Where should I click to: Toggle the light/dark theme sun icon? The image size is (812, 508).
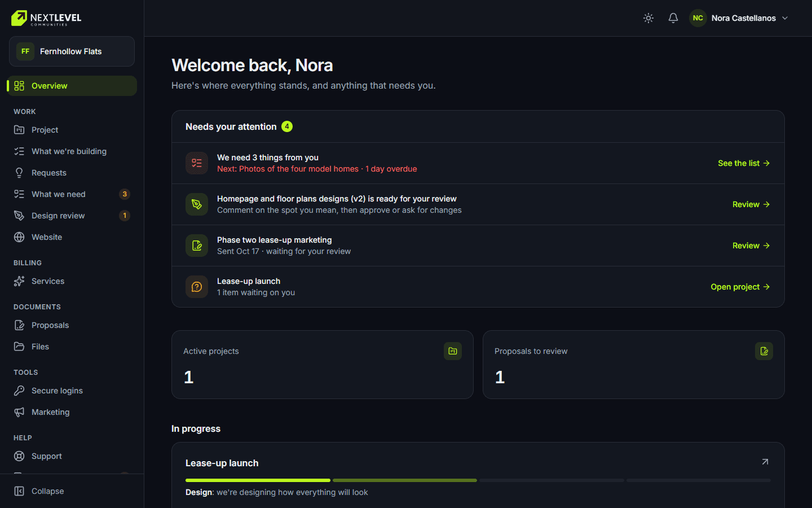click(x=648, y=18)
